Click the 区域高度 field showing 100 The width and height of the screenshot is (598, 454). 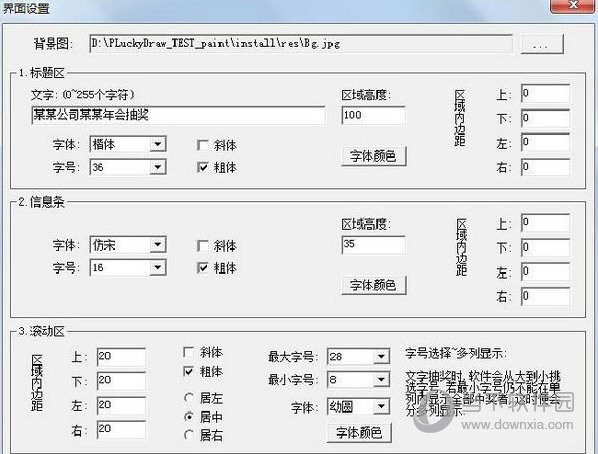point(374,115)
